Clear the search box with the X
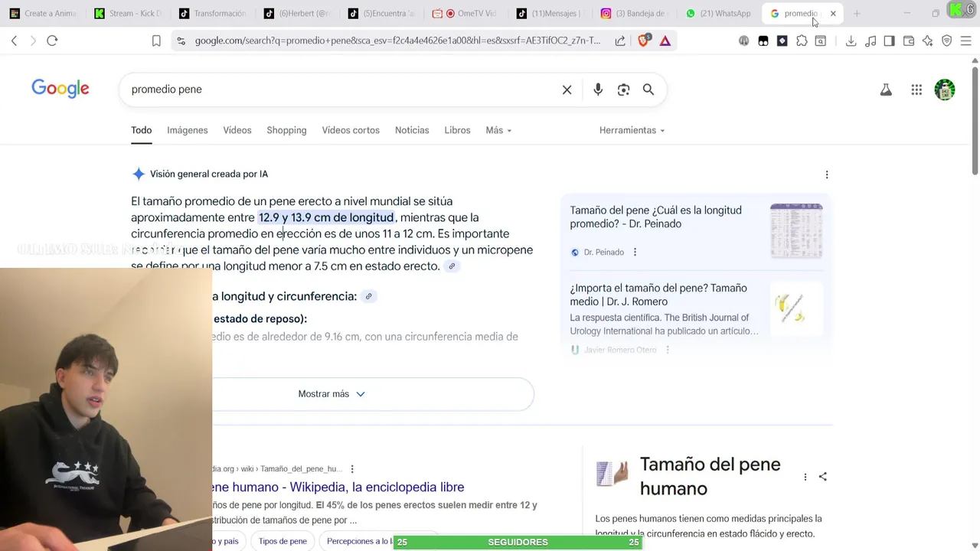The width and height of the screenshot is (980, 551). point(567,90)
